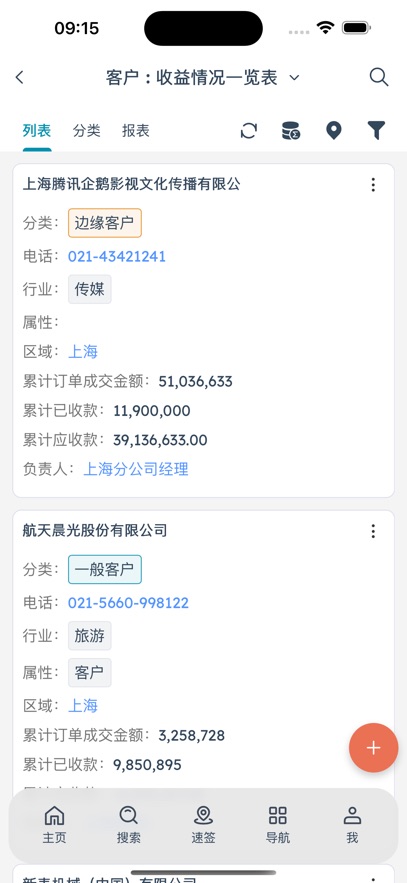Tap the back arrow icon
407x883 pixels.
tap(20, 78)
